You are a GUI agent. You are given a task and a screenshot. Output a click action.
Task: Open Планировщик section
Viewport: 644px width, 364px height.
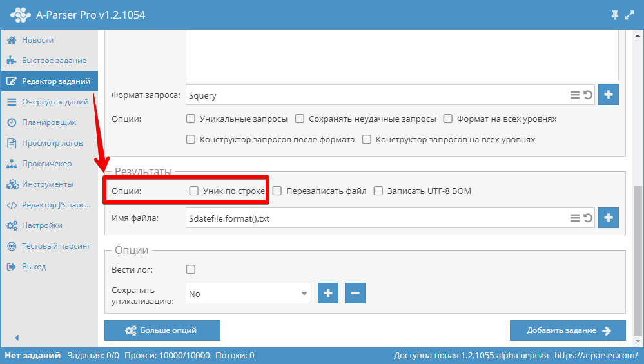49,122
